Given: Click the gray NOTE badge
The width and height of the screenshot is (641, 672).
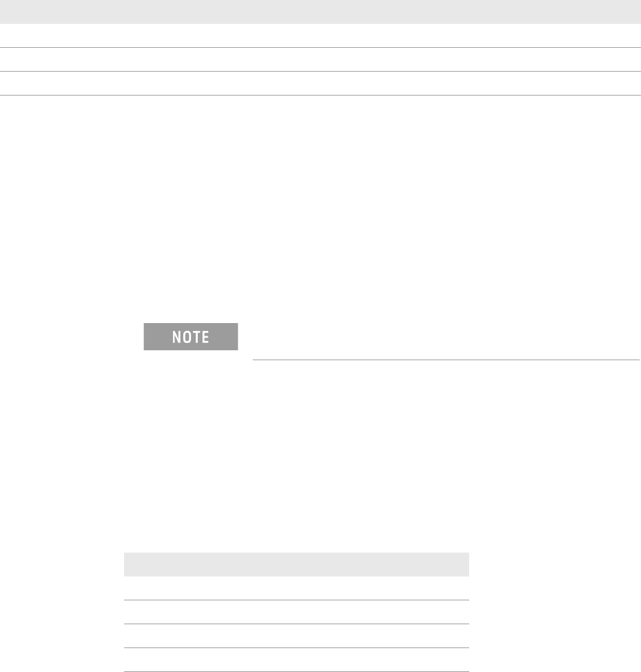Looking at the screenshot, I should pos(191,336).
